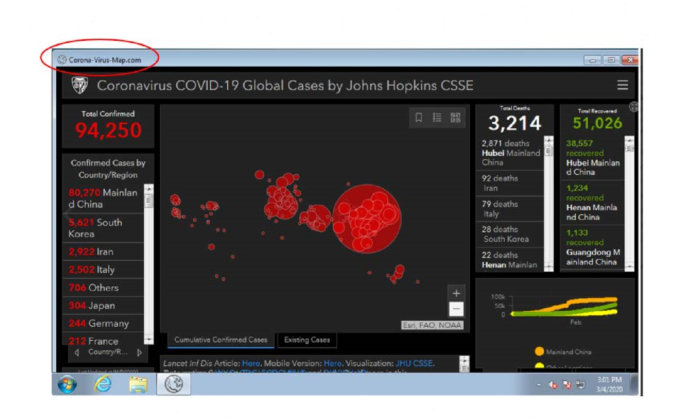Select Mainland China in confirmed cases list
This screenshot has width=698, height=419.
tap(103, 199)
